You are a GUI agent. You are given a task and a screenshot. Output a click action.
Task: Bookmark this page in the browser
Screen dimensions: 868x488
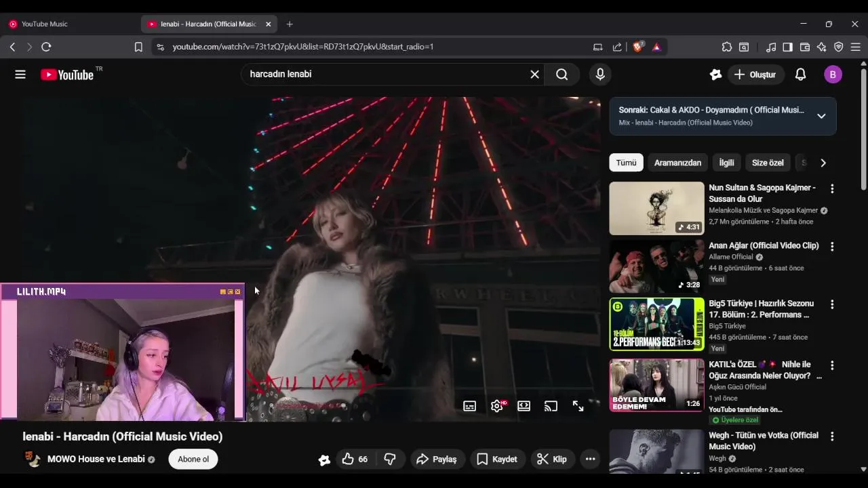(138, 47)
